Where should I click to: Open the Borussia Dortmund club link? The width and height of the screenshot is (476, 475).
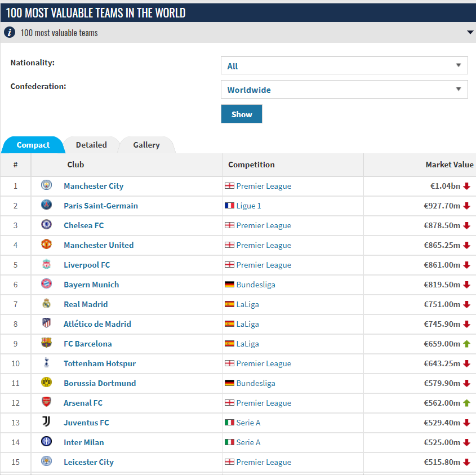coord(100,383)
